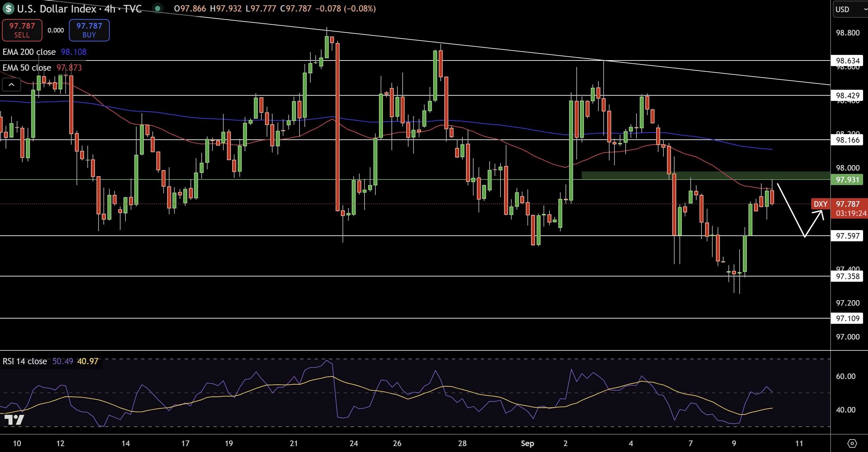Click the 11 date on time axis
The width and height of the screenshot is (868, 452).
799,443
